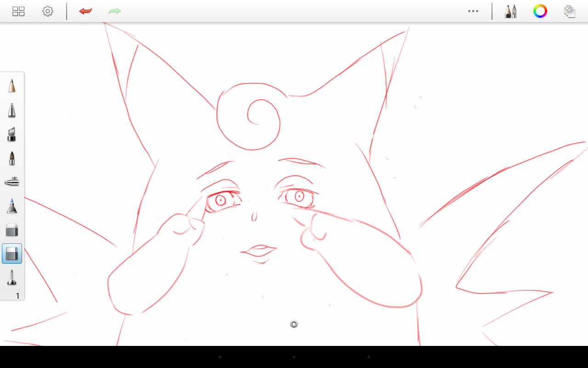
Task: Select the smudge paintbrush tool
Action: tap(12, 278)
